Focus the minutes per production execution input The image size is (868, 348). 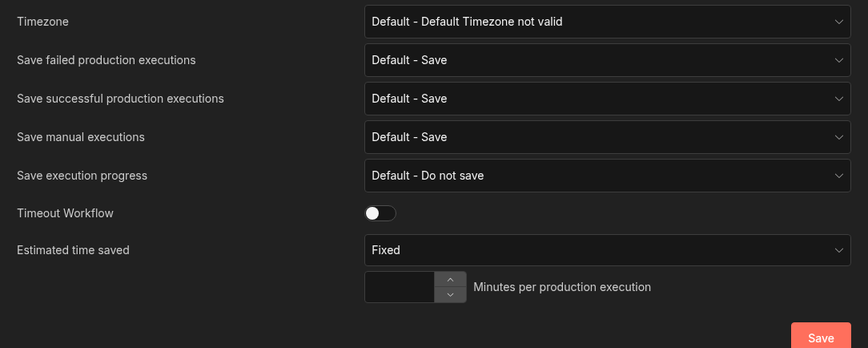(400, 287)
